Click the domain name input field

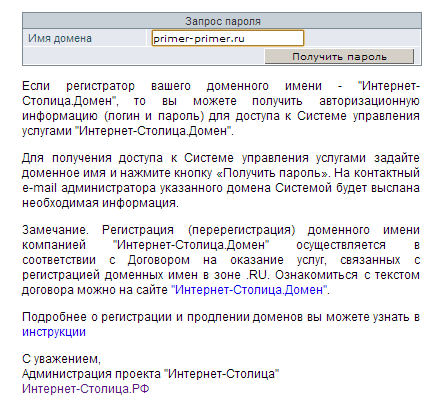click(228, 38)
